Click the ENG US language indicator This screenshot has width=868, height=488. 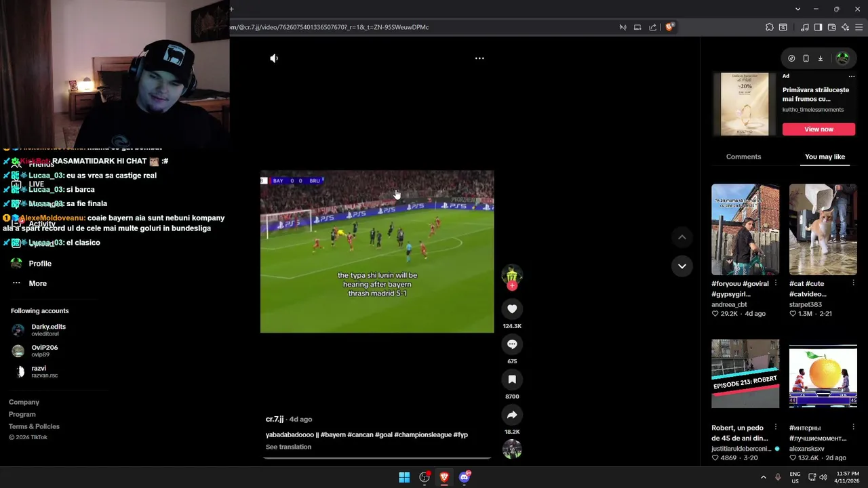[795, 477]
